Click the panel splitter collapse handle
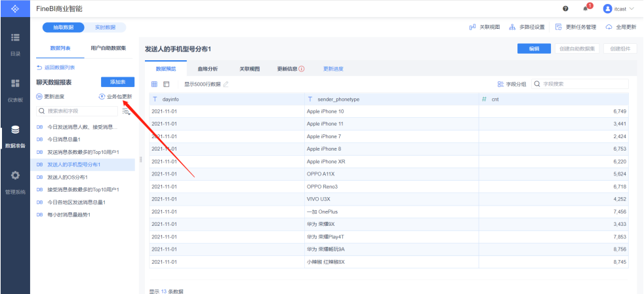This screenshot has width=644, height=294. click(x=140, y=159)
